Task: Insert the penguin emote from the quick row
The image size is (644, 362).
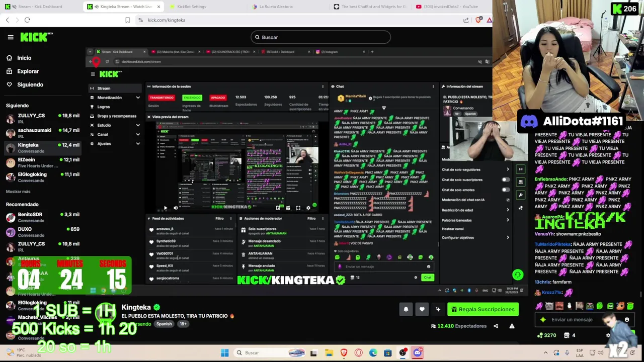Action: (x=569, y=306)
